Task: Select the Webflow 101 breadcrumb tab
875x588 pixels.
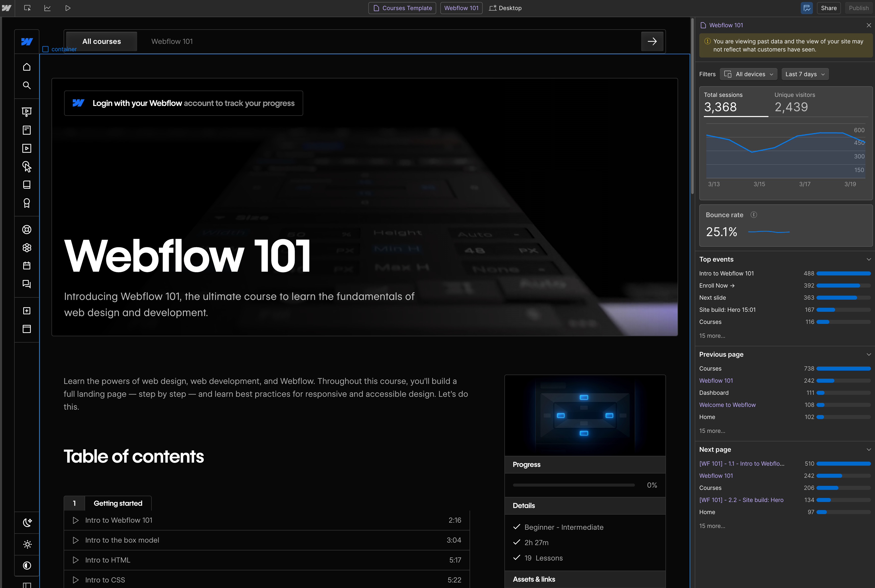Action: coord(172,41)
